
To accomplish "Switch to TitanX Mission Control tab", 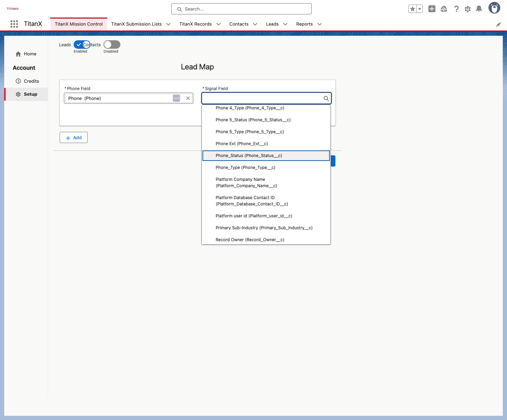I will click(x=79, y=24).
